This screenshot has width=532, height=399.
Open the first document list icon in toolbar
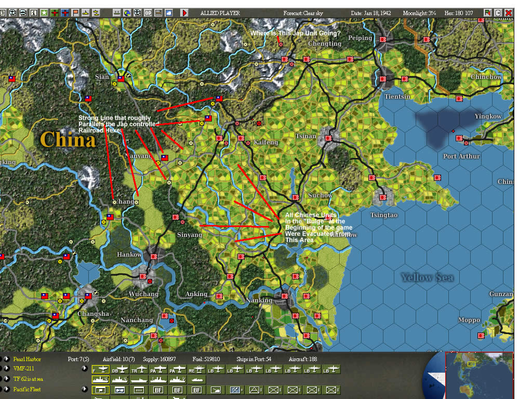pos(3,13)
